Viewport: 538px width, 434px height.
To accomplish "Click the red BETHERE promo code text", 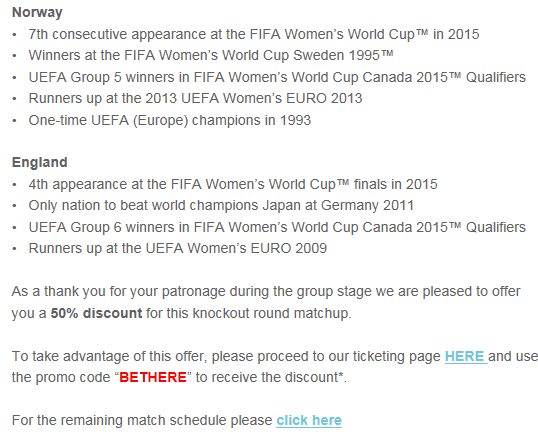I will click(x=153, y=377).
